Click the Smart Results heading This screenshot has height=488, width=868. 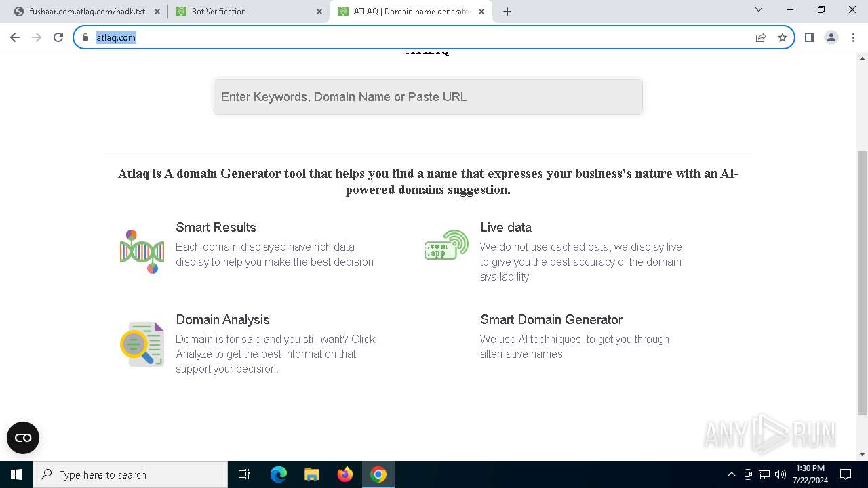pos(216,228)
